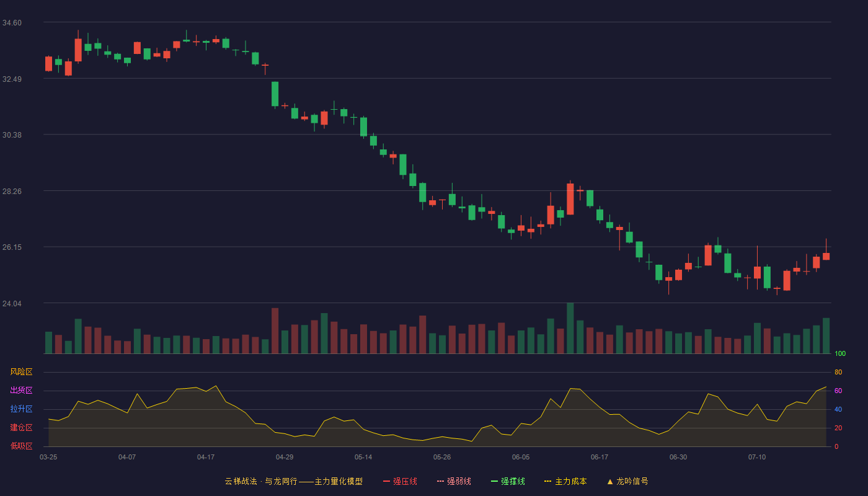Image resolution: width=868 pixels, height=496 pixels.
Task: Click the 40 indicator scale value
Action: [838, 409]
